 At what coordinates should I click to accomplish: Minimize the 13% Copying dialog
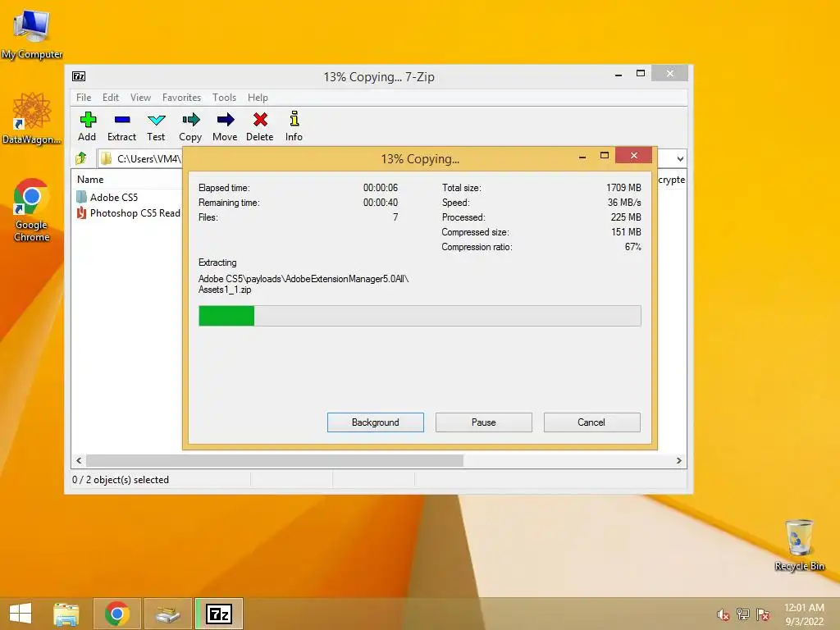(582, 157)
